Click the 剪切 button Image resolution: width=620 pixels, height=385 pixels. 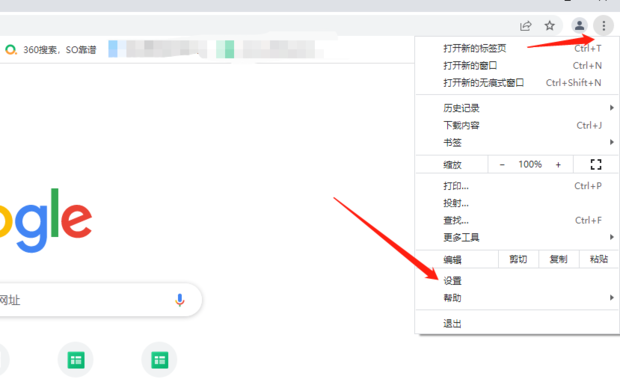coord(518,259)
